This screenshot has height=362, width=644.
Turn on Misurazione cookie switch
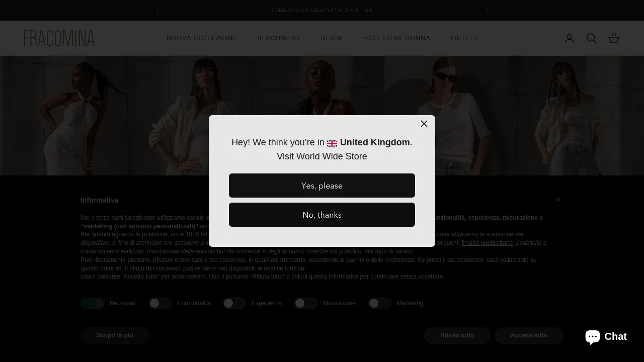(x=306, y=303)
